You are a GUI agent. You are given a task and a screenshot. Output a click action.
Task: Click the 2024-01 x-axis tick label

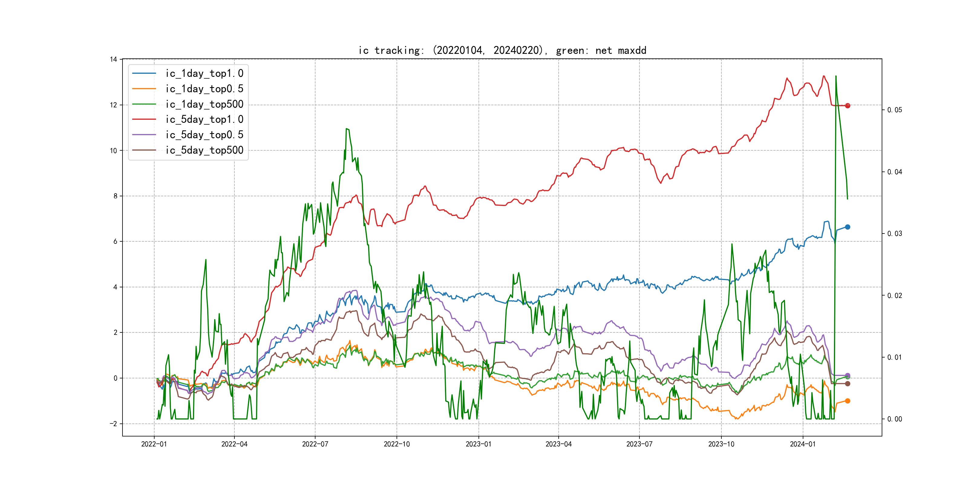[803, 444]
